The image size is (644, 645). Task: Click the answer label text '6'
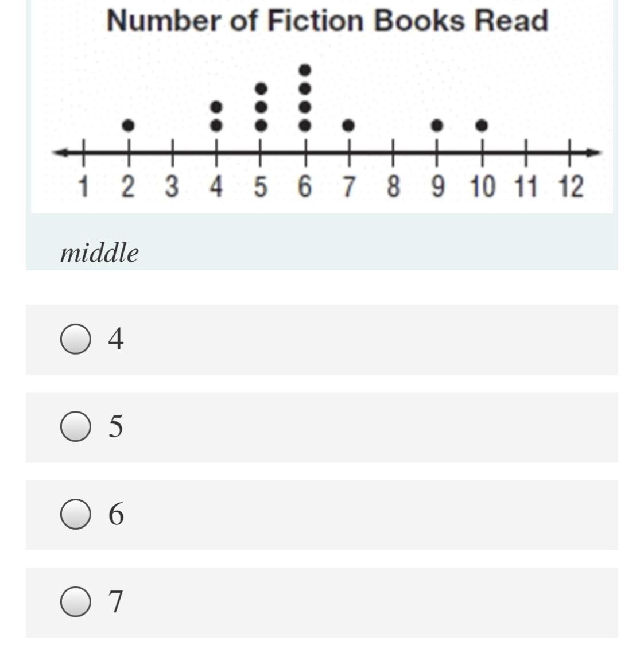coord(116,514)
